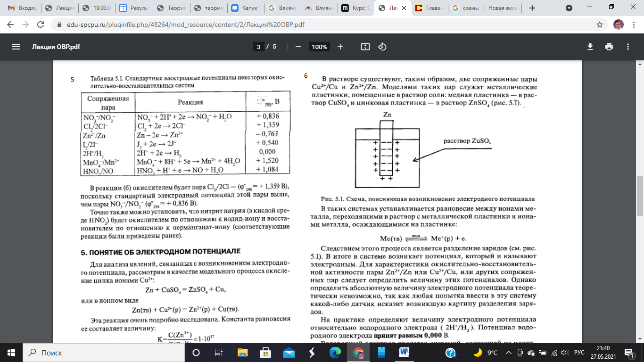Switch to the Лекция tab
The image size is (644, 362).
59,8
